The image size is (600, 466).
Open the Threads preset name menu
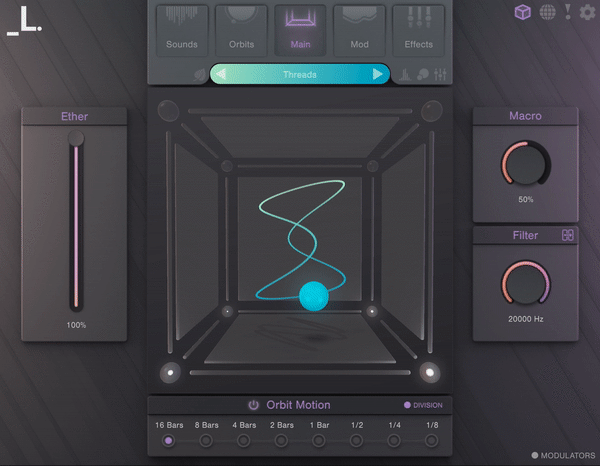(x=299, y=74)
